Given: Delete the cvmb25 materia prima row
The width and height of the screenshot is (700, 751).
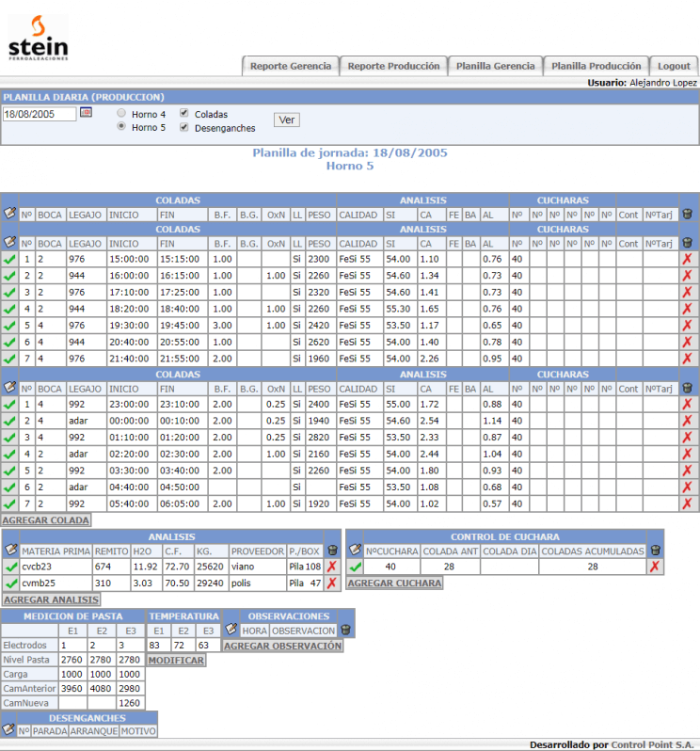Looking at the screenshot, I should coord(332,583).
